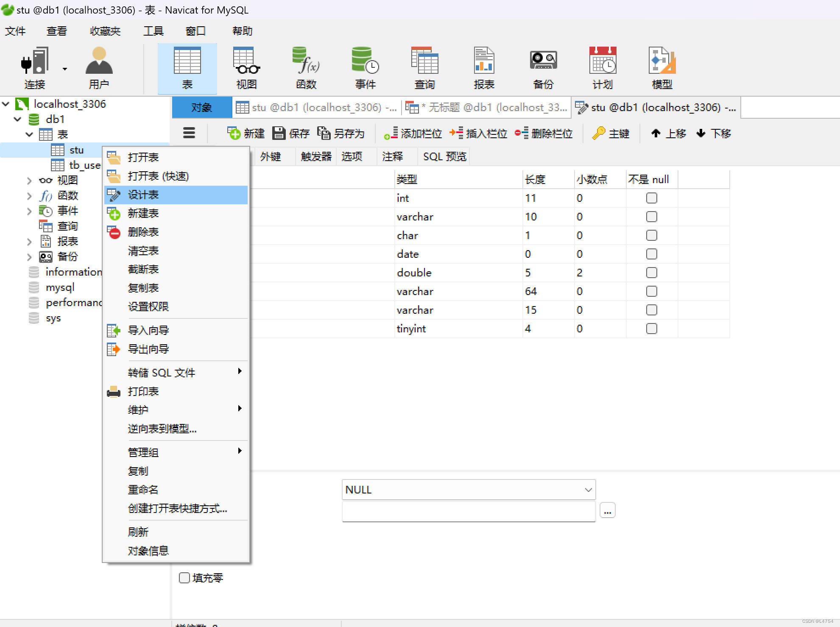Open the 计划 (Schedule) toolbar icon

pyautogui.click(x=603, y=68)
